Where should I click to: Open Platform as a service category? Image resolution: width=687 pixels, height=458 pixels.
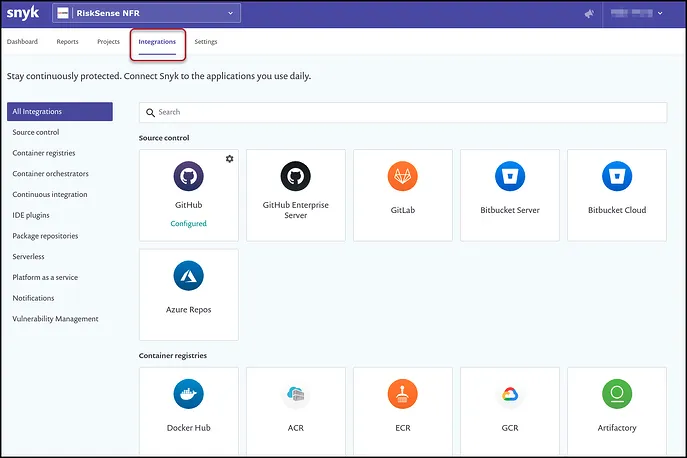(45, 277)
